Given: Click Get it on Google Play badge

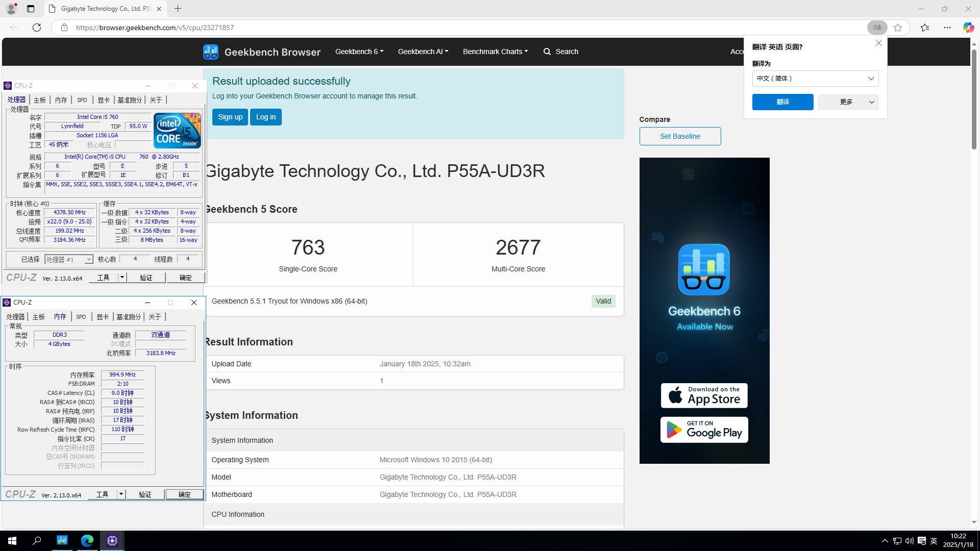Looking at the screenshot, I should click(x=704, y=430).
